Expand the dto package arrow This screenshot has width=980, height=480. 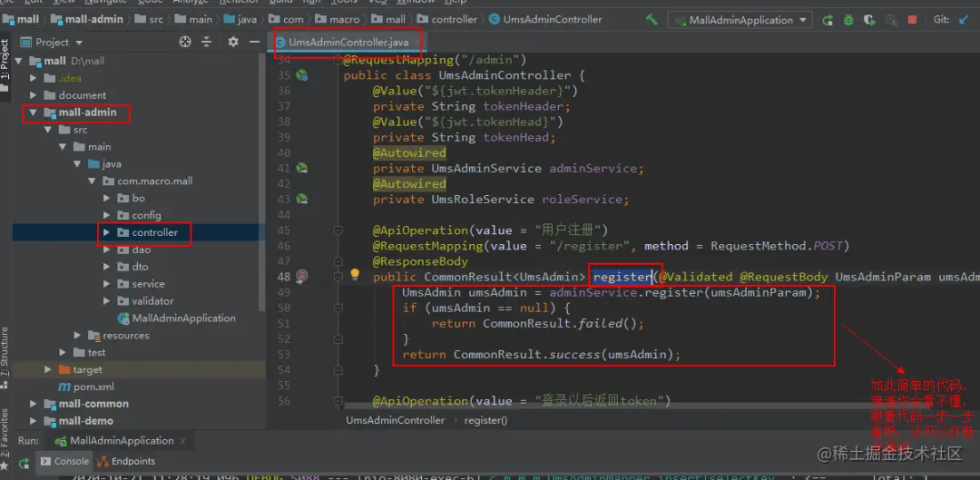coord(106,267)
